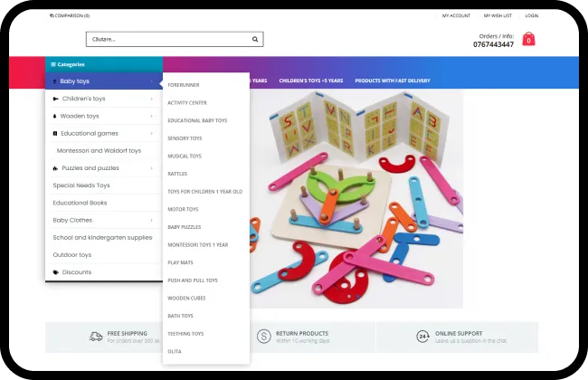Expand the Children's toys submenu arrow
Image resolution: width=588 pixels, height=380 pixels.
tap(151, 99)
